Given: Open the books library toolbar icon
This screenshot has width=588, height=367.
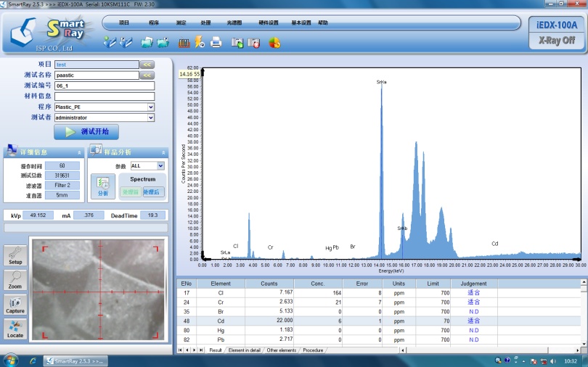Looking at the screenshot, I should [x=184, y=43].
